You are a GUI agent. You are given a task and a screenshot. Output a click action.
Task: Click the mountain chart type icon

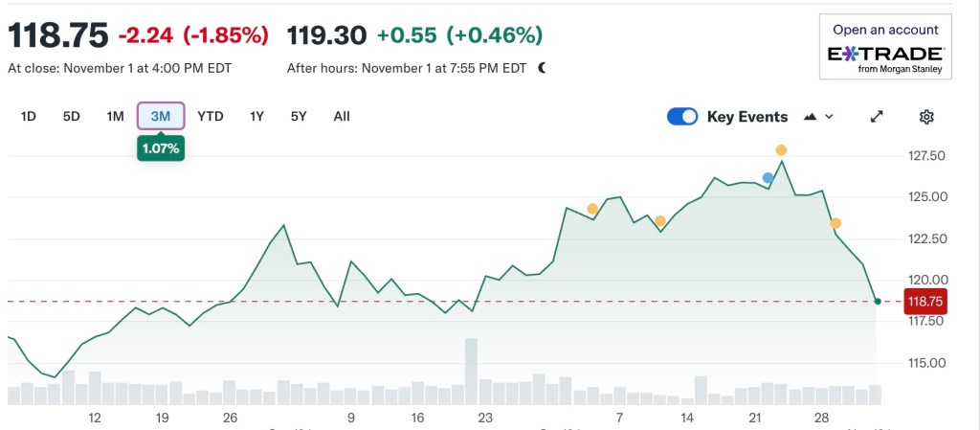811,117
